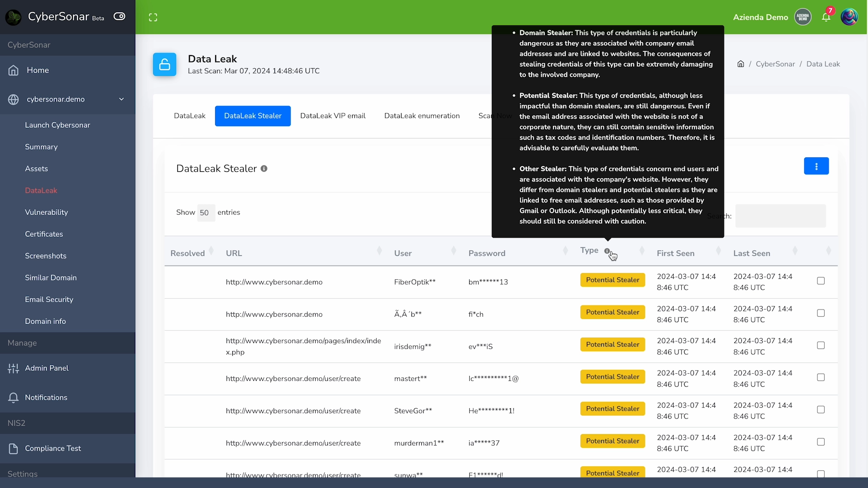
Task: Click URL cybersonar.demo/pages/index/index.php
Action: click(x=303, y=347)
